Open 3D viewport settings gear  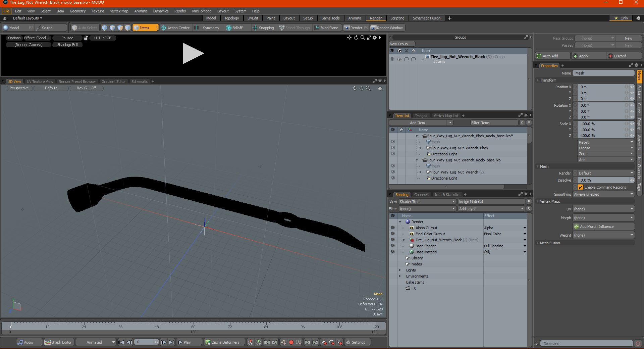click(380, 88)
